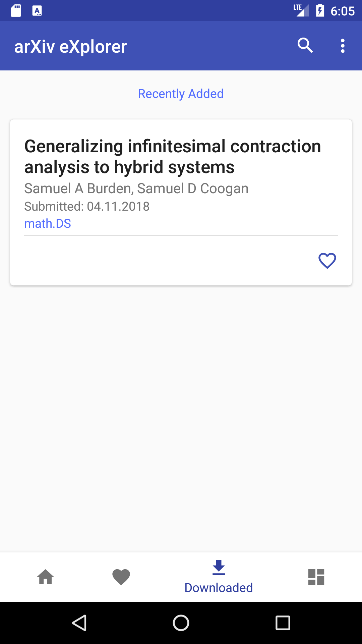
Task: Tap the Recently Added heading
Action: click(x=181, y=94)
